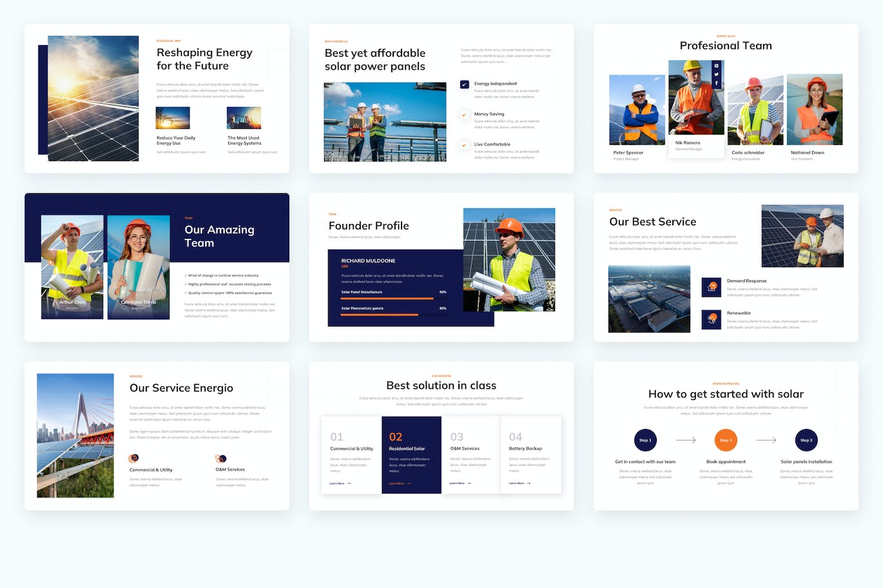The height and width of the screenshot is (588, 883).
Task: Click Learn More under Commercial & Utility card
Action: click(340, 483)
